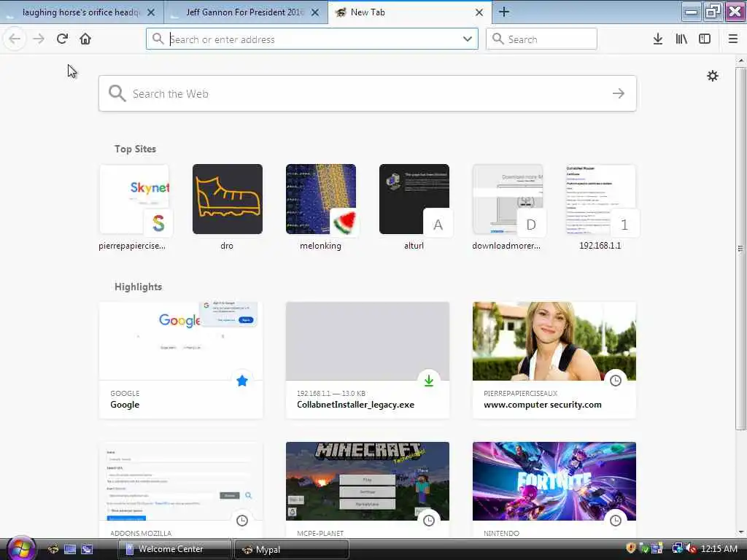The image size is (747, 560).
Task: Open New Tab preferences gear icon
Action: pos(712,76)
